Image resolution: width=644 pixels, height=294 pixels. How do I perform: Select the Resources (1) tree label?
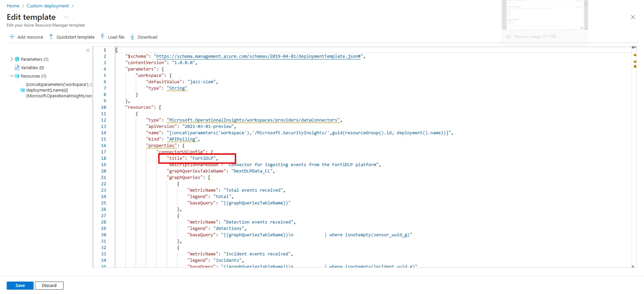pyautogui.click(x=34, y=76)
